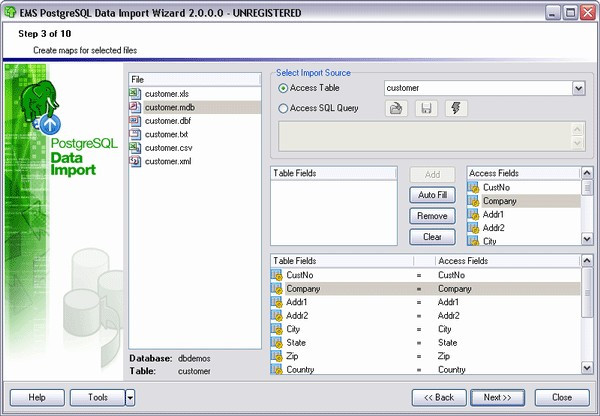Click the Clear button
Image resolution: width=600 pixels, height=416 pixels.
click(432, 237)
